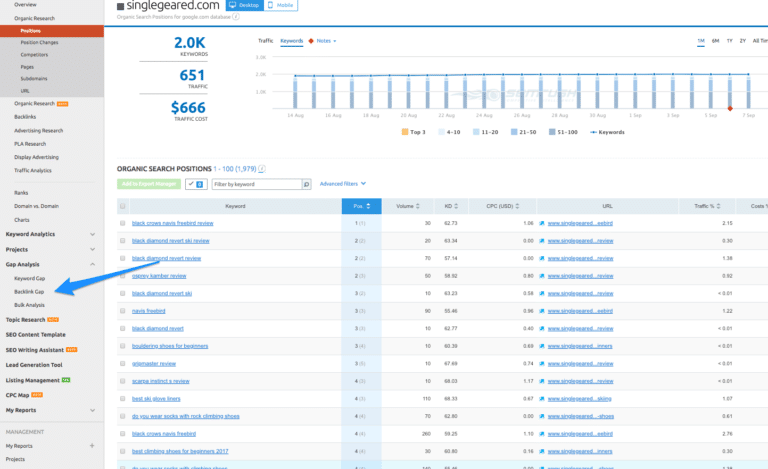
Task: Open external link icon for bouldering shoes for beginners
Action: (542, 346)
